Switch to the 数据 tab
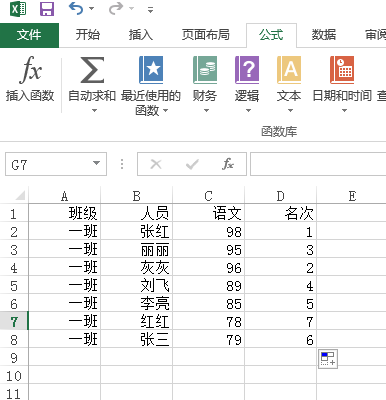The image size is (386, 400). [323, 35]
